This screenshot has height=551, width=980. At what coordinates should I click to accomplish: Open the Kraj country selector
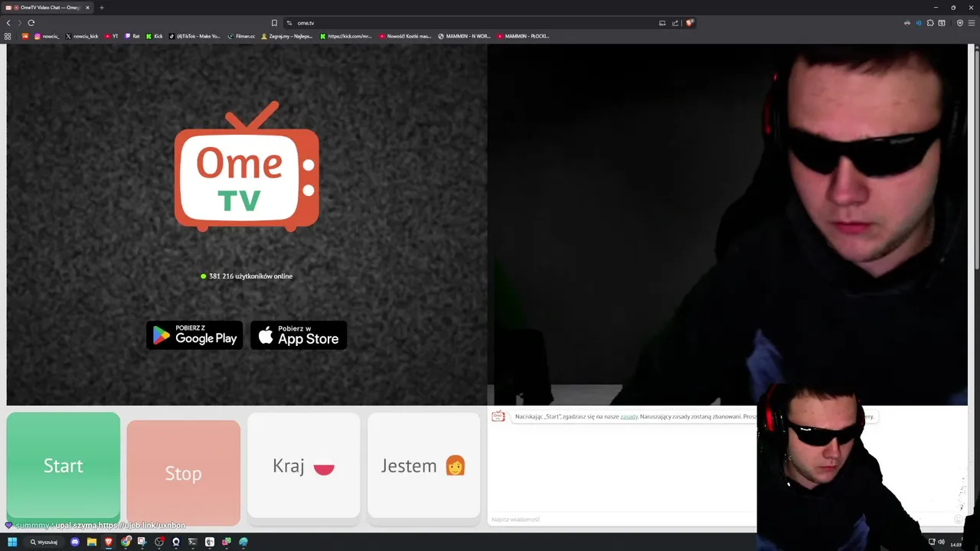(x=304, y=466)
